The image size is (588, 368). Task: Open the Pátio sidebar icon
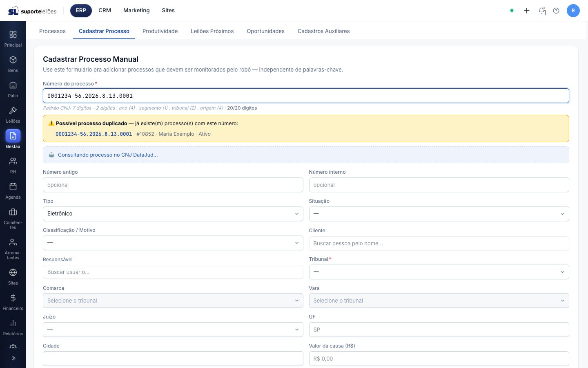pos(13,89)
